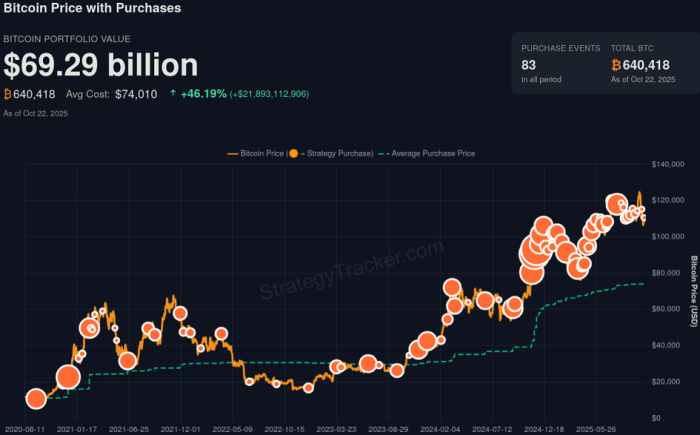Click the purchase bubble near $20,000 in mid-2022

[x=249, y=381]
